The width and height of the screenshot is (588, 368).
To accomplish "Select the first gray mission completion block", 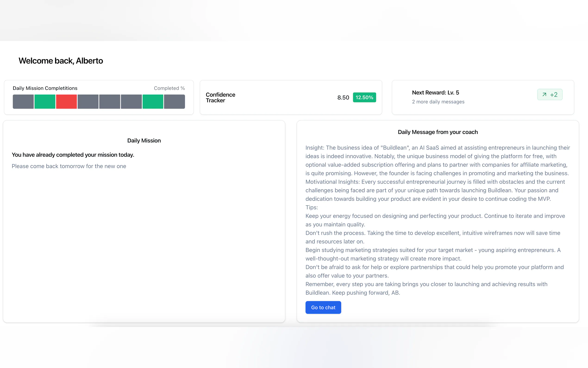I will (x=23, y=102).
